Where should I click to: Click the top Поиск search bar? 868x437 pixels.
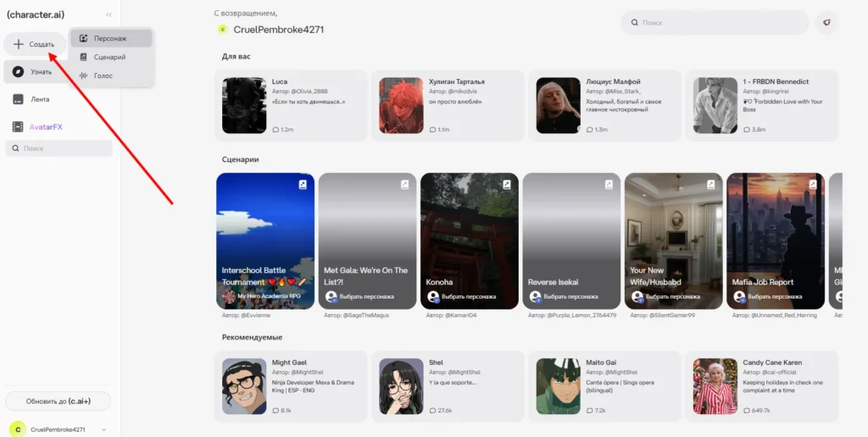click(715, 23)
